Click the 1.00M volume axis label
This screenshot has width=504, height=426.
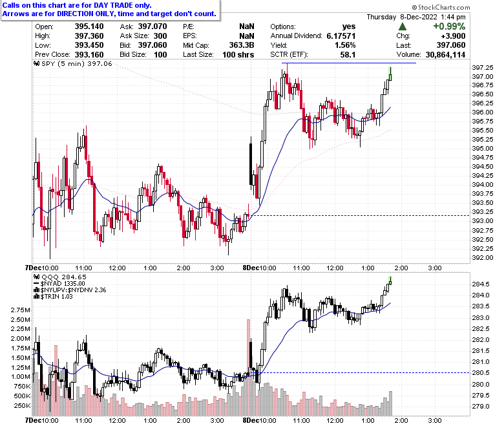tap(21, 376)
